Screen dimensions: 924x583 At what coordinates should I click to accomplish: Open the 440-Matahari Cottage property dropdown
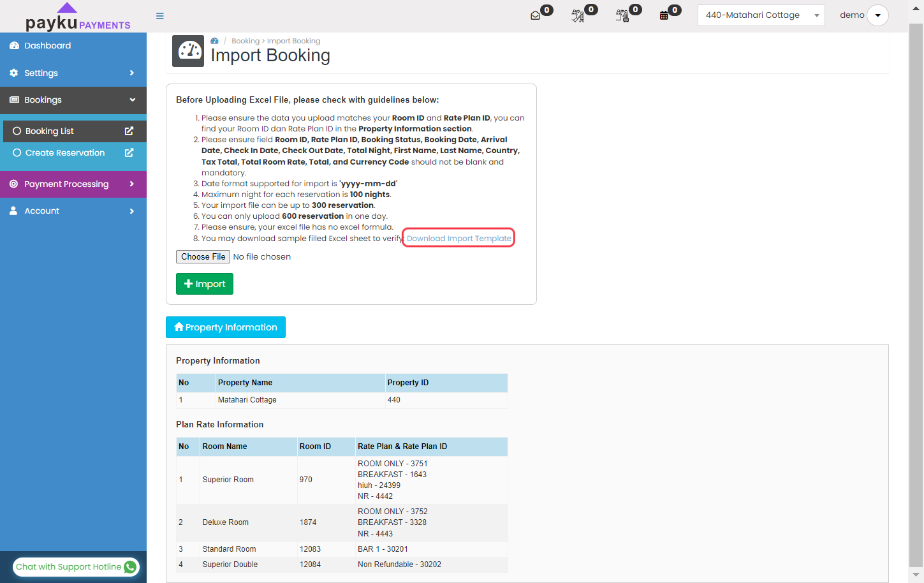pyautogui.click(x=761, y=15)
